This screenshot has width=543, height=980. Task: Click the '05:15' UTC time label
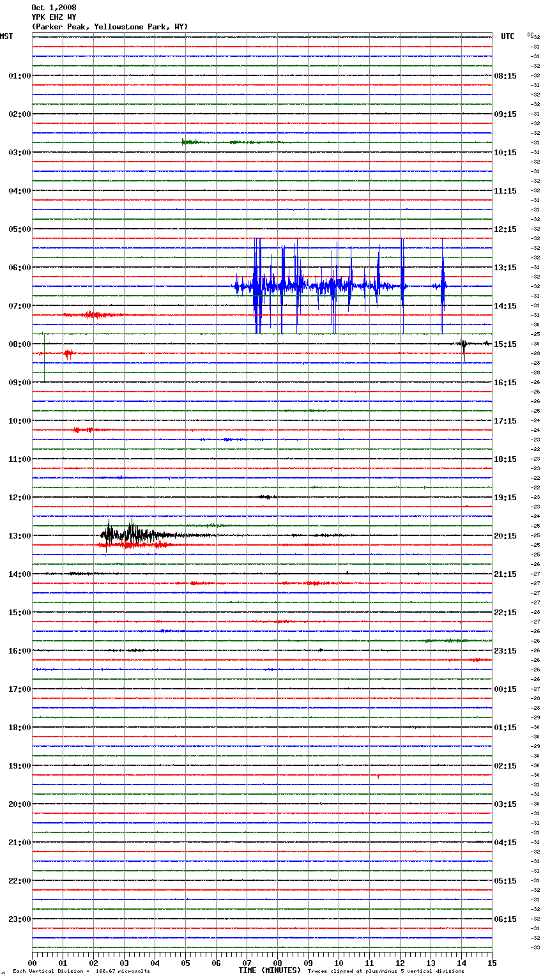click(x=505, y=881)
